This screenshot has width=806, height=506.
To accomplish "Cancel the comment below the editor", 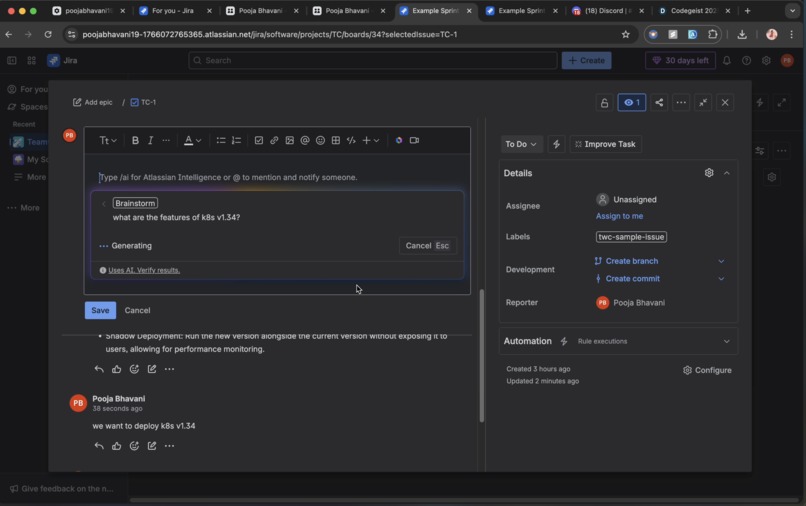I will tap(137, 311).
